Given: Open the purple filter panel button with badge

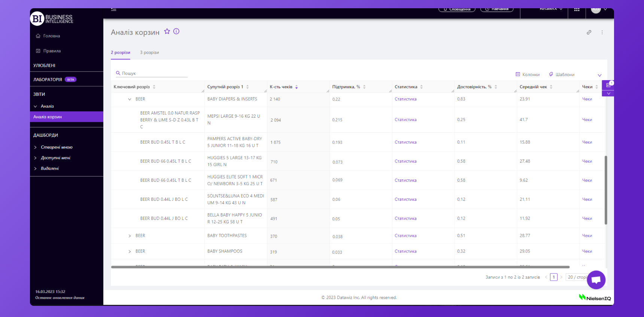Looking at the screenshot, I should (x=608, y=85).
